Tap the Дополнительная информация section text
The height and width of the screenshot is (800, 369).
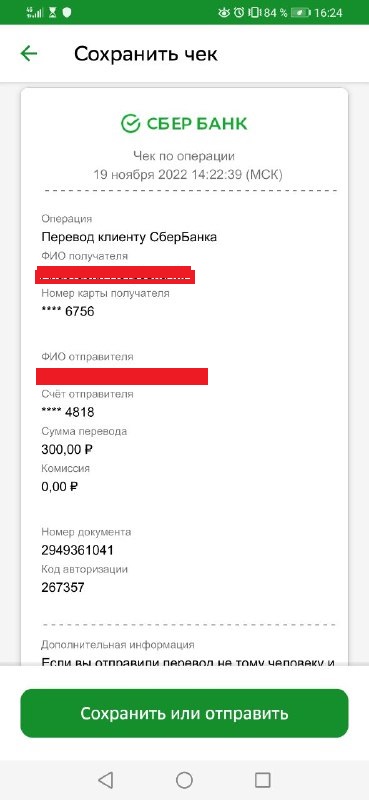tap(117, 645)
